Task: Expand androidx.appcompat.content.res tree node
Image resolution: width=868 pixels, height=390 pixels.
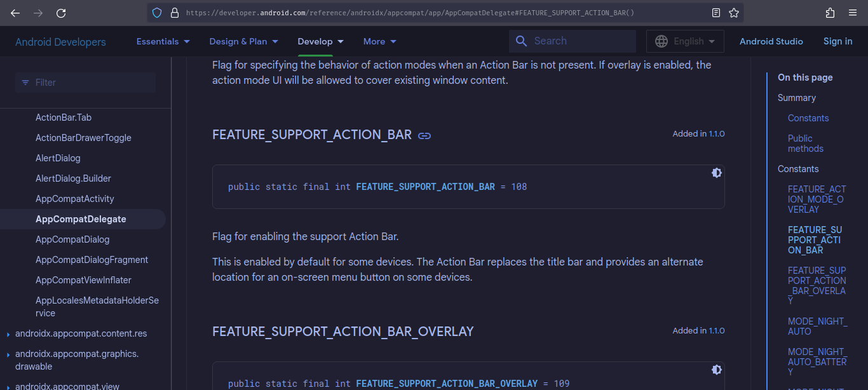Action: 8,334
